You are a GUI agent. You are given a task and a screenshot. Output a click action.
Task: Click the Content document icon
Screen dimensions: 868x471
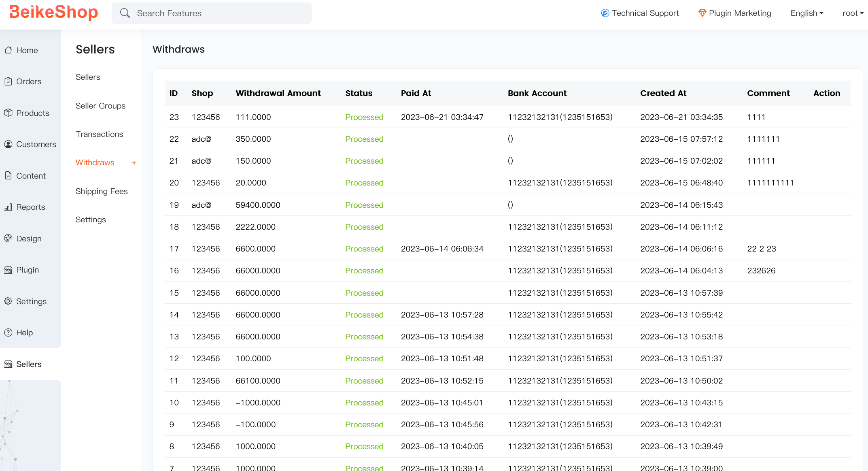(8, 176)
